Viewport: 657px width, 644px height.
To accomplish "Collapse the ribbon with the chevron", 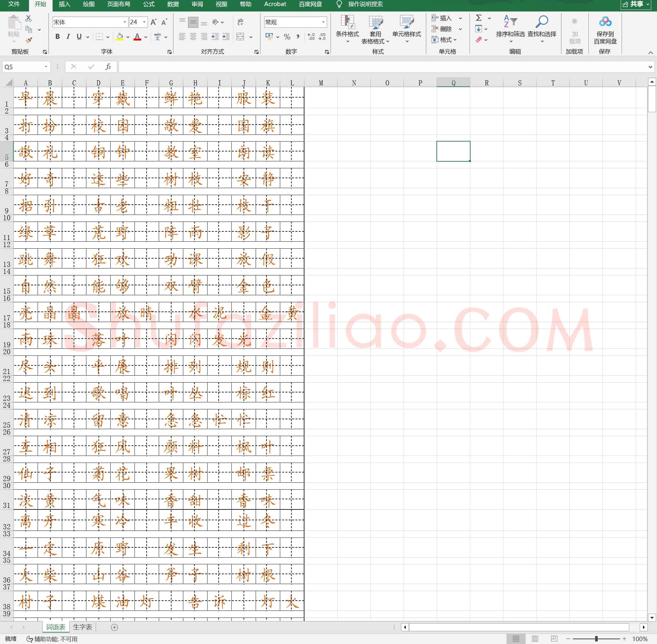I will pos(651,52).
